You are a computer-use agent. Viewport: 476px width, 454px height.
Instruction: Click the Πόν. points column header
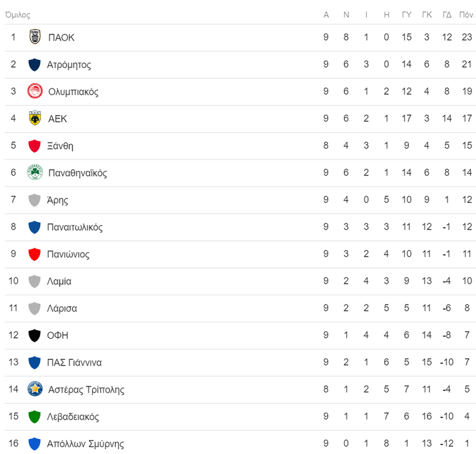pyautogui.click(x=466, y=15)
